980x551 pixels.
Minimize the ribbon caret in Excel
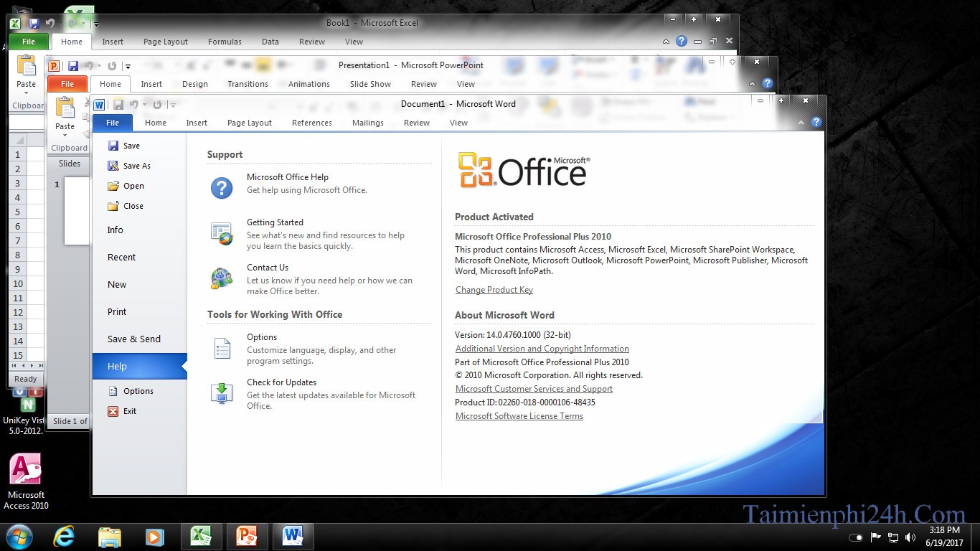pyautogui.click(x=666, y=42)
